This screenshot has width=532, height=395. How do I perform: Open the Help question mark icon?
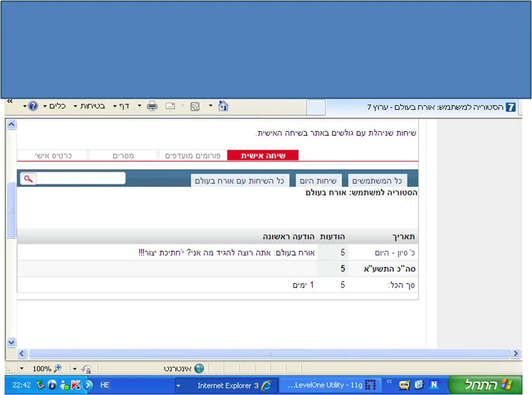coord(33,106)
